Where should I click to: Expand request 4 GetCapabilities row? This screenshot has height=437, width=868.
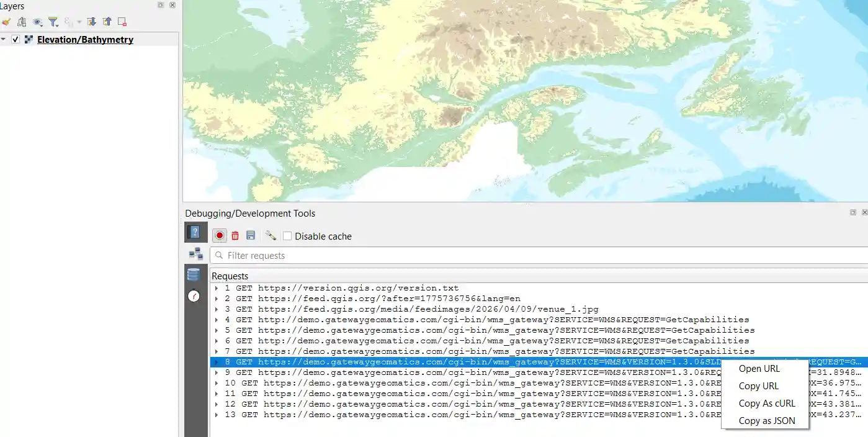pyautogui.click(x=216, y=320)
